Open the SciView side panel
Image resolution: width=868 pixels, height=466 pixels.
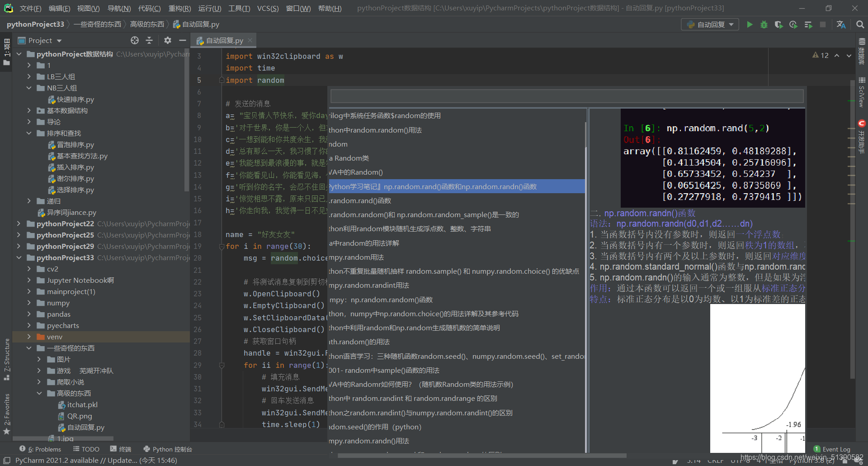(x=862, y=92)
